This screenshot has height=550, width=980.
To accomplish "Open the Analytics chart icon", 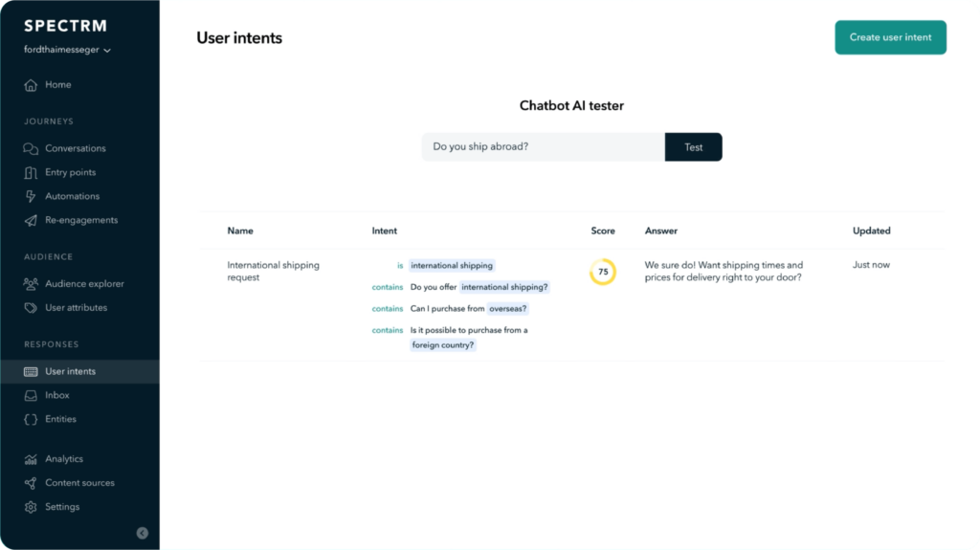I will coord(31,459).
